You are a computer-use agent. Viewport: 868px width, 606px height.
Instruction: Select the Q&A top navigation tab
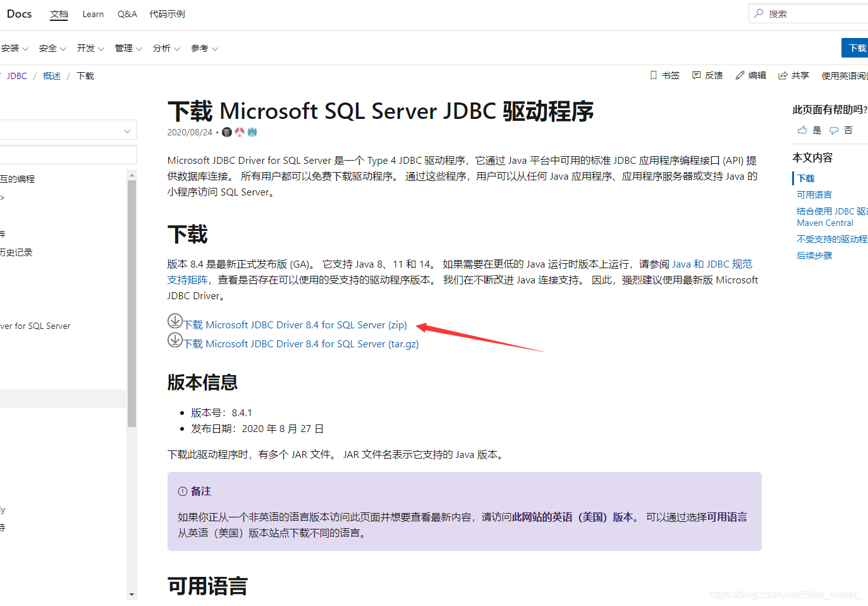pyautogui.click(x=127, y=14)
